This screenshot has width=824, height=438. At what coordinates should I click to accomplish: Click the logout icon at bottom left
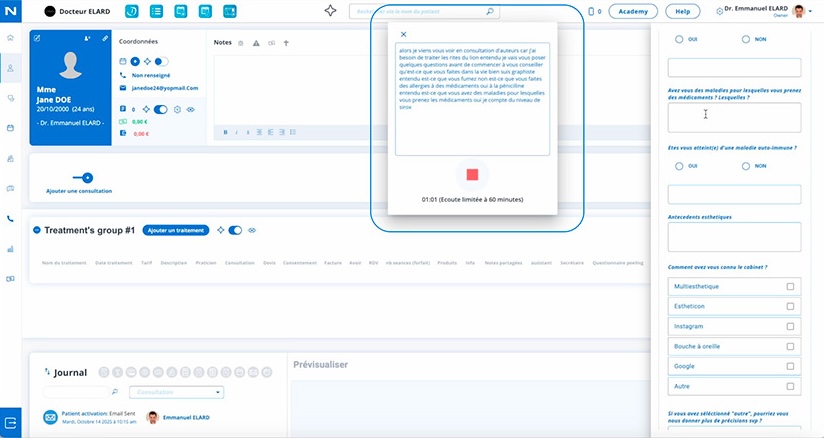coord(11,421)
